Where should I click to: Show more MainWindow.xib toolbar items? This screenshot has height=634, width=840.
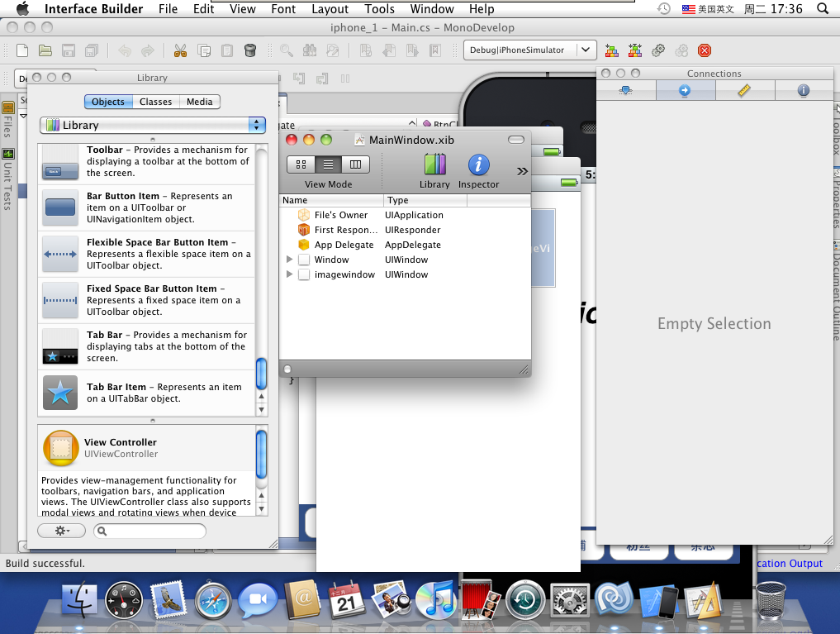coord(522,171)
